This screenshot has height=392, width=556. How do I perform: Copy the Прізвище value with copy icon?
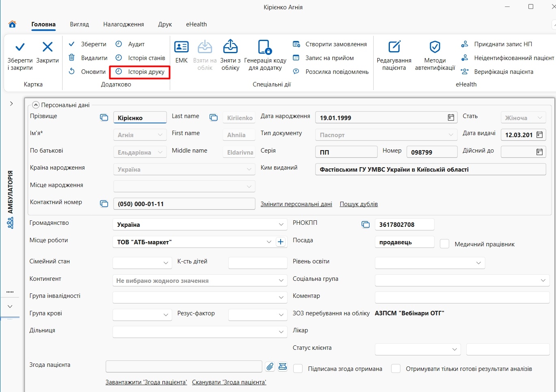click(x=104, y=118)
